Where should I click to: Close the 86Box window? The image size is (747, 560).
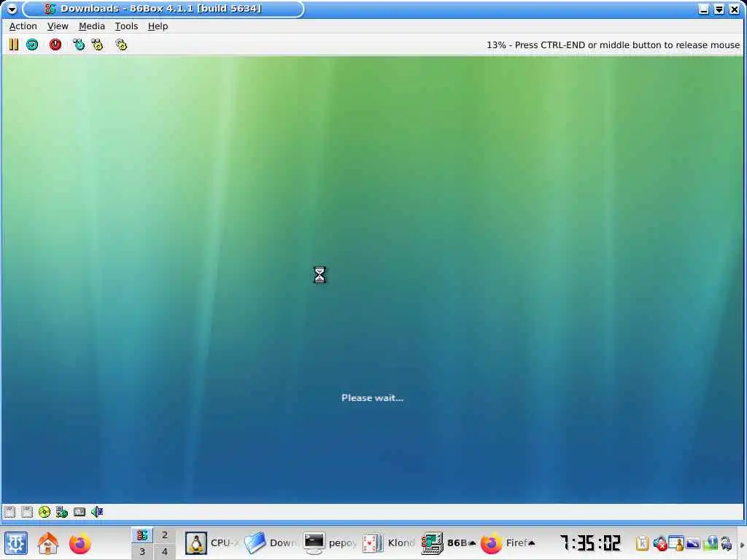point(735,9)
